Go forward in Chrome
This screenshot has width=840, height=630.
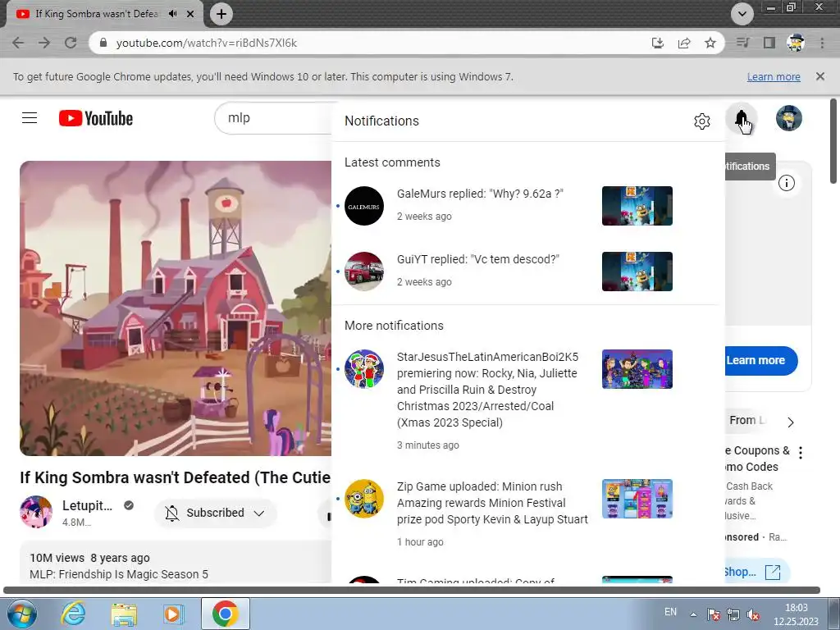click(44, 43)
